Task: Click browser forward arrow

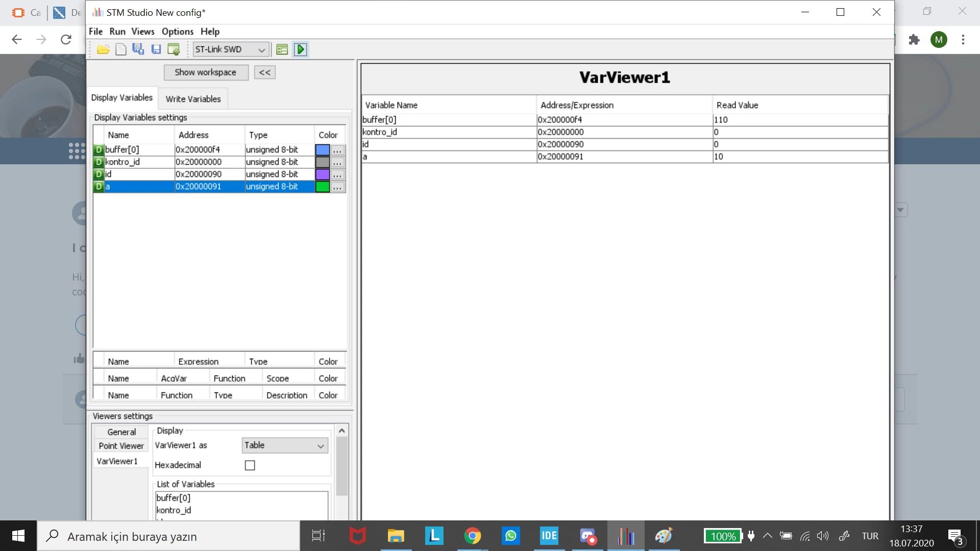Action: tap(41, 40)
